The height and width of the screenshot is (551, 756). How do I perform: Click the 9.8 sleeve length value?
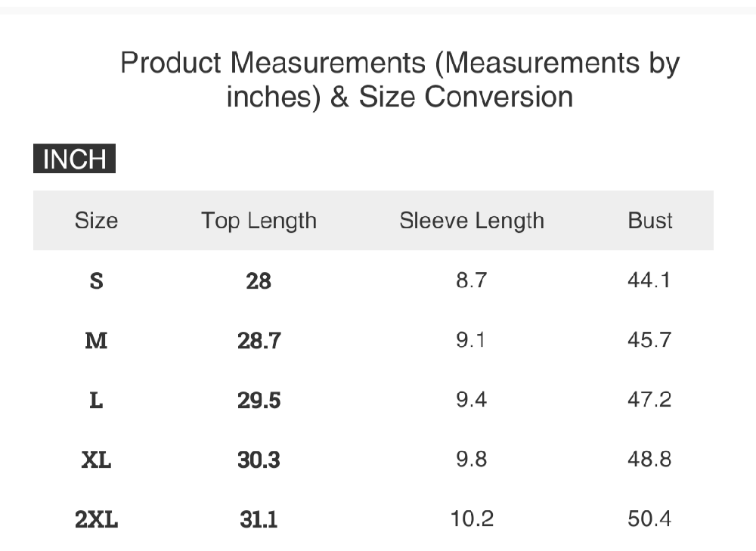coord(472,460)
